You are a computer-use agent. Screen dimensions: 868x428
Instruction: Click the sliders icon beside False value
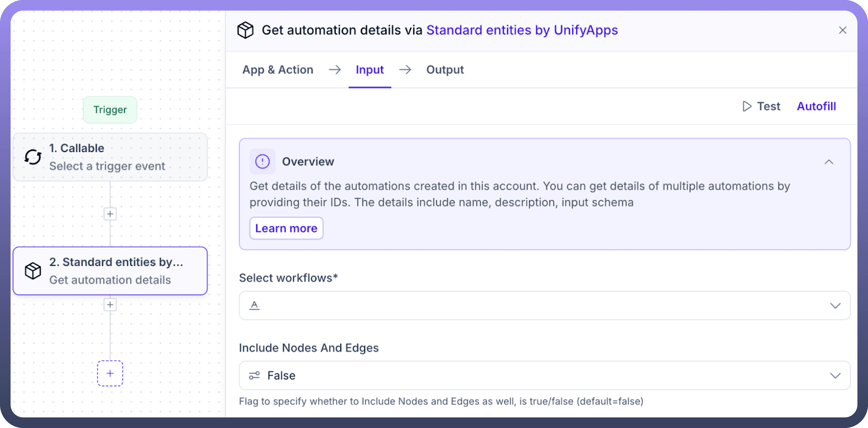coord(254,375)
